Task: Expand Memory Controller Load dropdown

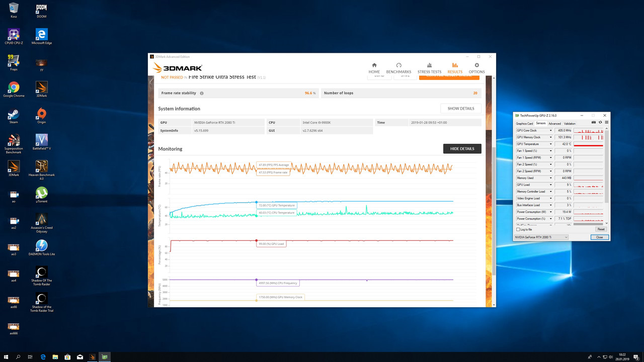Action: [551, 192]
